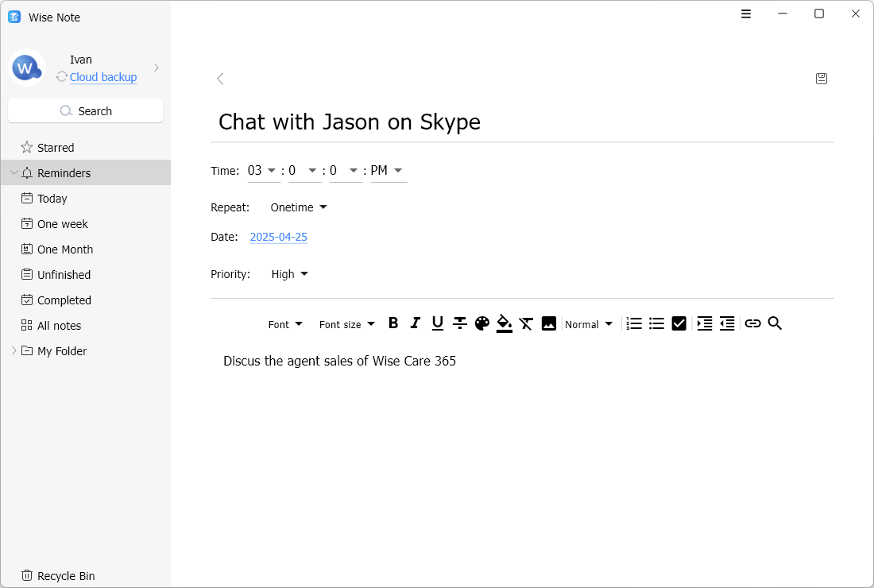
Task: Apply underline formatting
Action: (x=438, y=323)
